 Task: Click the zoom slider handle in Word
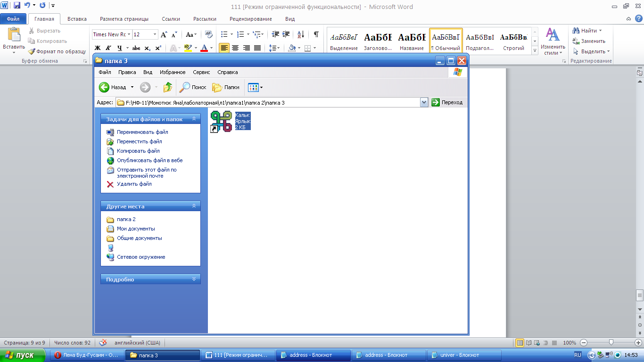tap(611, 343)
